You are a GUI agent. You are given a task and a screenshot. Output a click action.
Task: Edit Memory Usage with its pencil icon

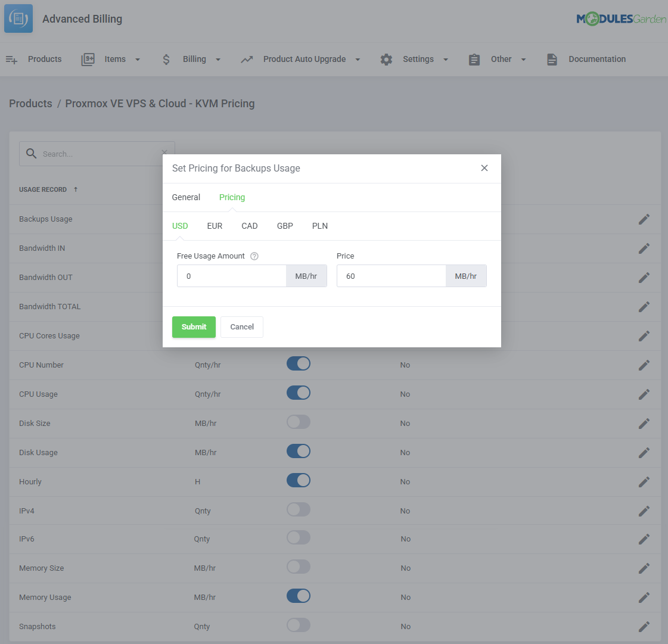tap(644, 598)
